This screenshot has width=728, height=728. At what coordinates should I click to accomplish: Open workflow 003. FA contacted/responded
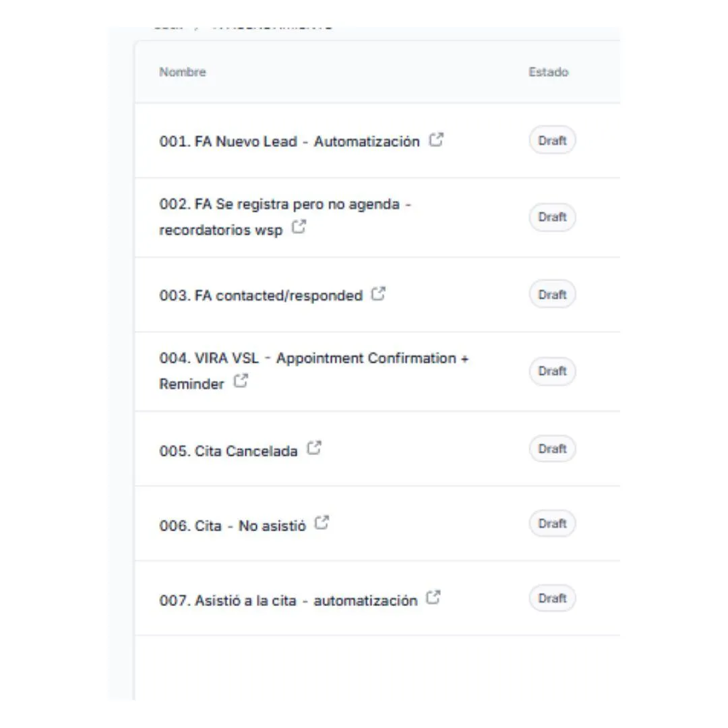coord(261,295)
